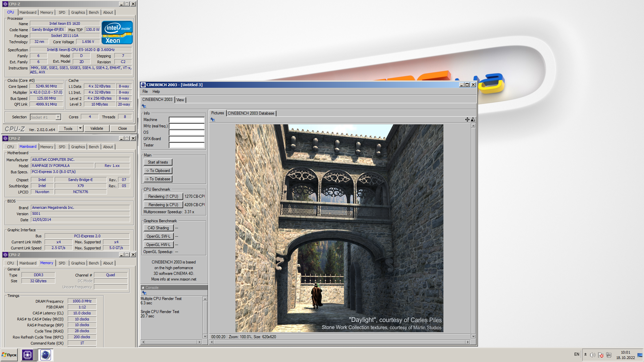The image size is (644, 362).
Task: Click picture view vertical scrollbar up arrow
Action: point(473,126)
